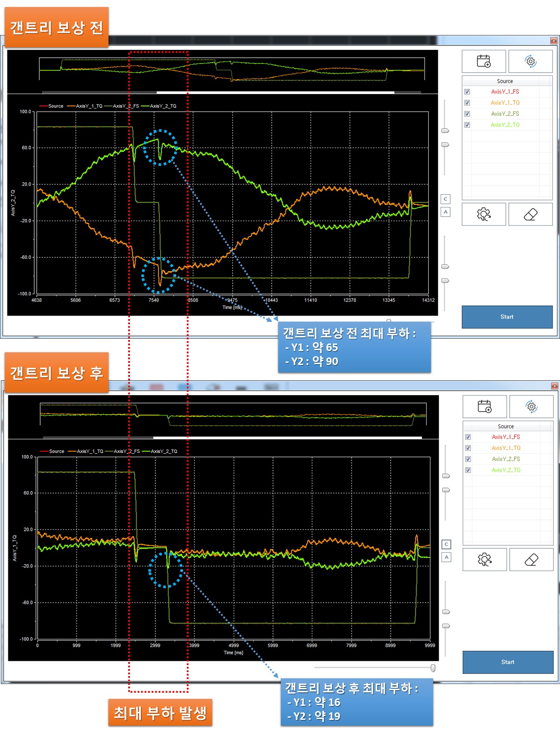
Task: Open cog settings icon in lower 갠트리 보상 후 window
Action: click(x=484, y=560)
